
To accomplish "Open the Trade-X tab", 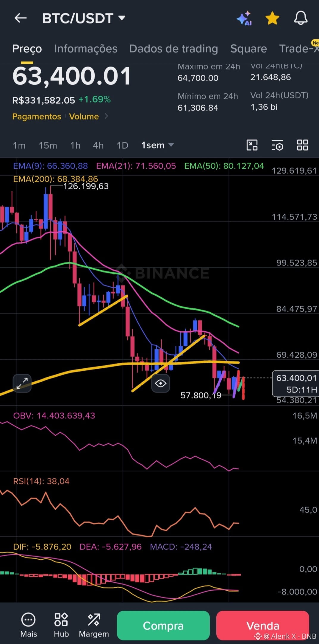I will (x=299, y=49).
